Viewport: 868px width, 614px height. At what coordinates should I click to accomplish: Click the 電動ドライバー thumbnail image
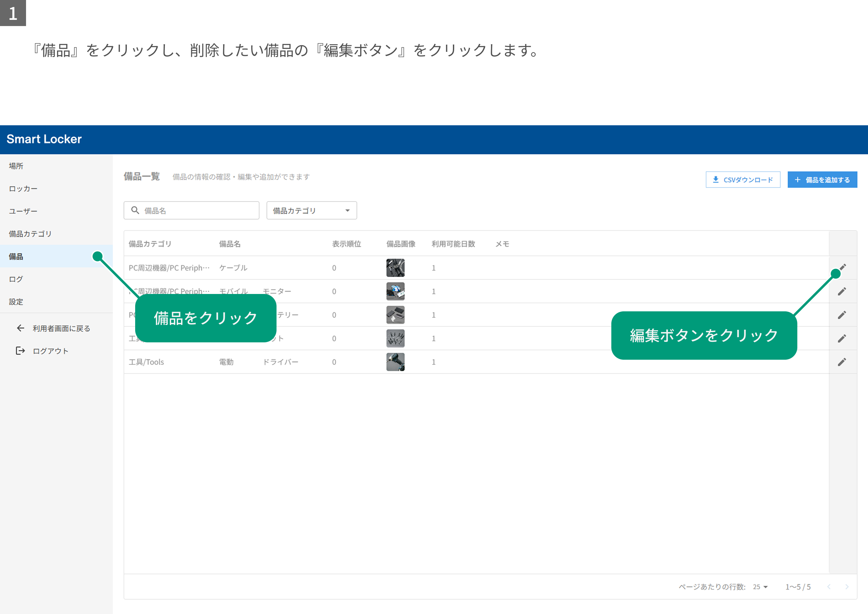396,362
